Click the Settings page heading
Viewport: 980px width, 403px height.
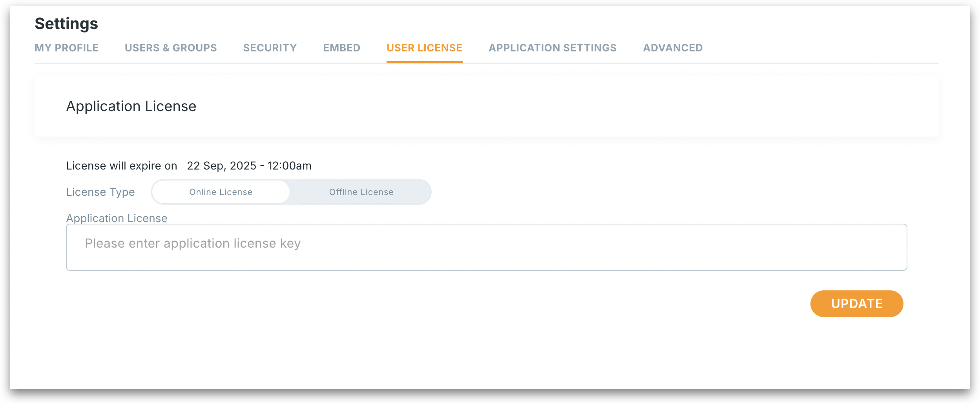click(66, 24)
